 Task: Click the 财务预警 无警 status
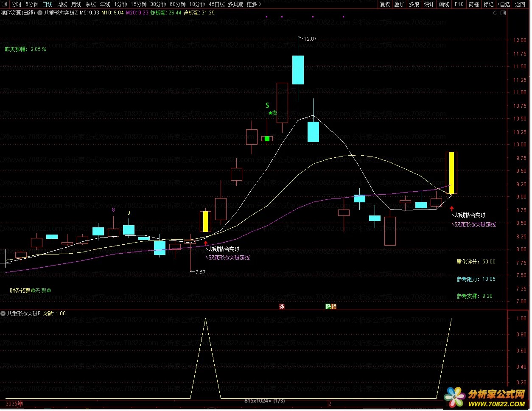[31, 291]
